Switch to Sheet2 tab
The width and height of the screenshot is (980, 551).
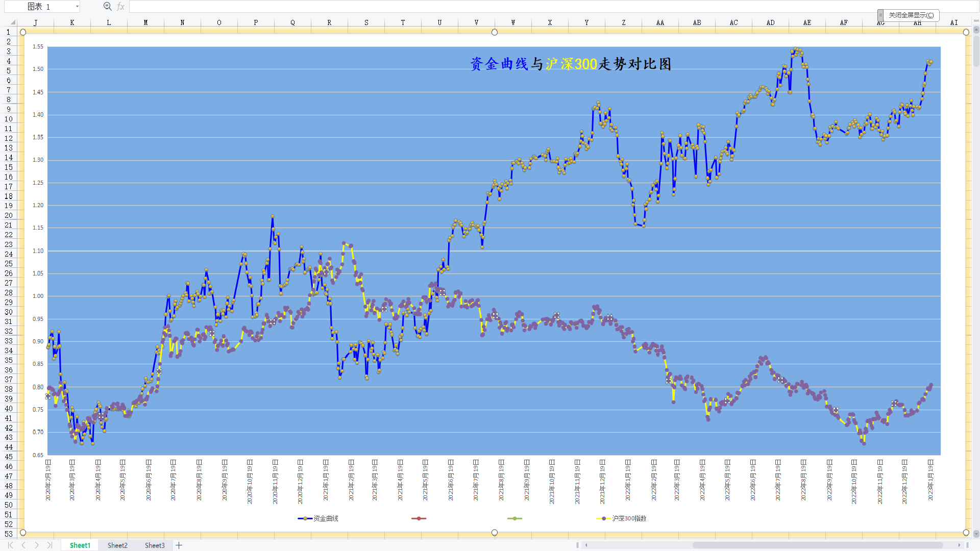coord(117,545)
